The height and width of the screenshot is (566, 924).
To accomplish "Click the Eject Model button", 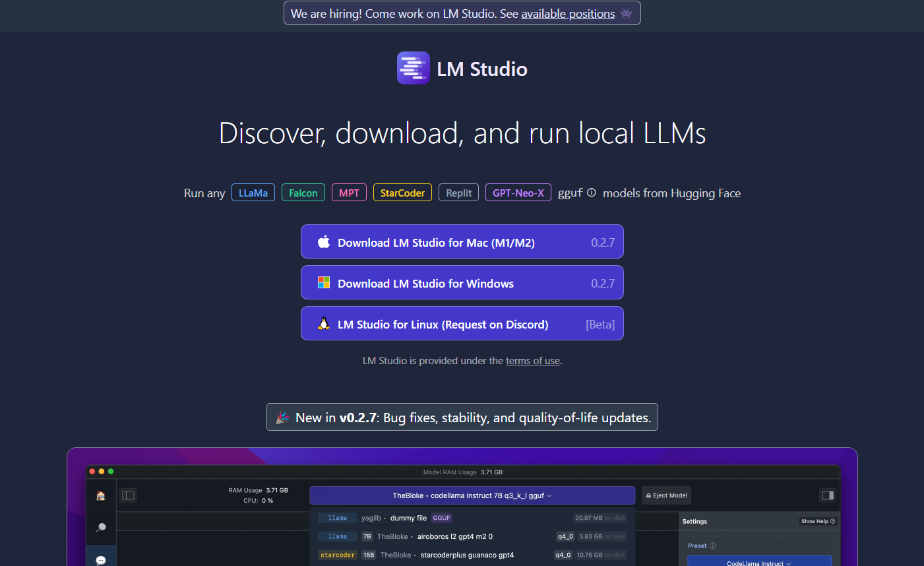I will [x=666, y=495].
